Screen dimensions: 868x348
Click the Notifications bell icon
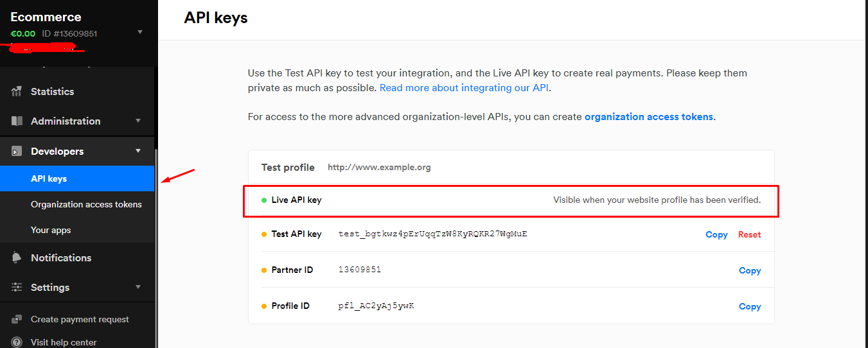coord(17,257)
